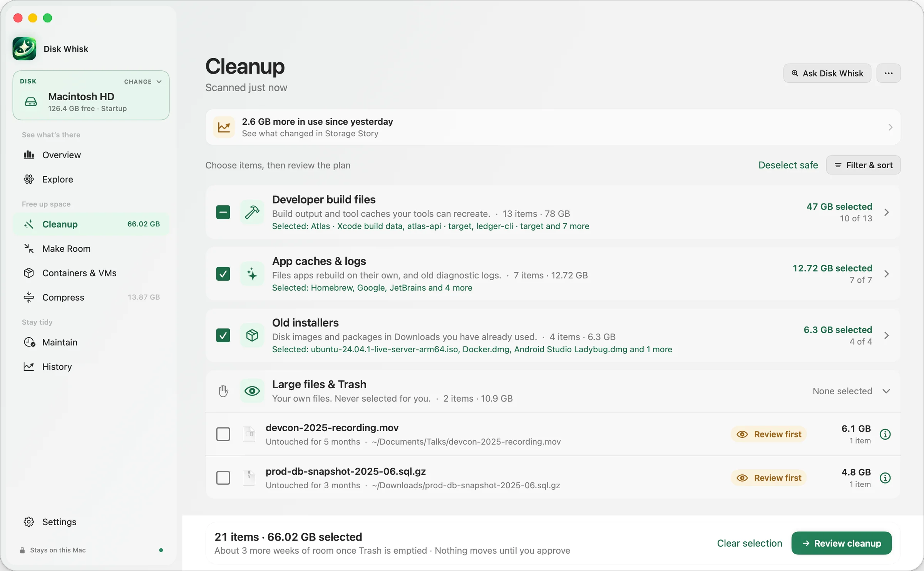
Task: Click the Maintain clock-check icon
Action: 30,342
